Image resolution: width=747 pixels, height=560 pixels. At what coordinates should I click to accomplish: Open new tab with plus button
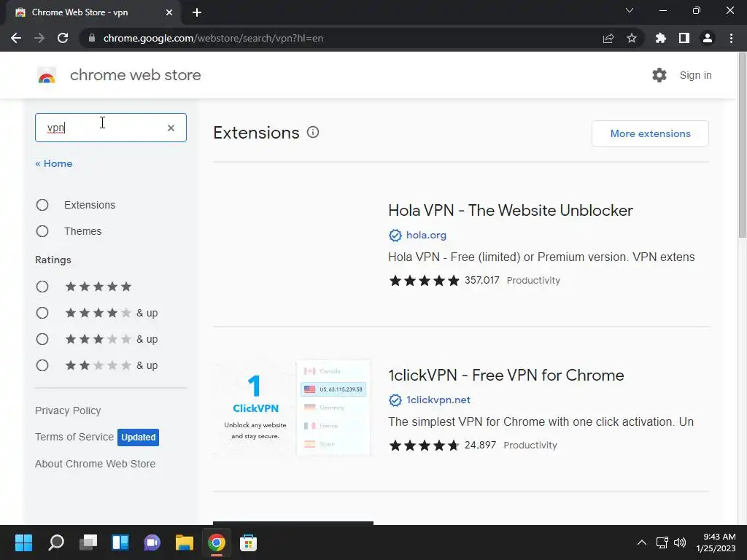click(197, 12)
